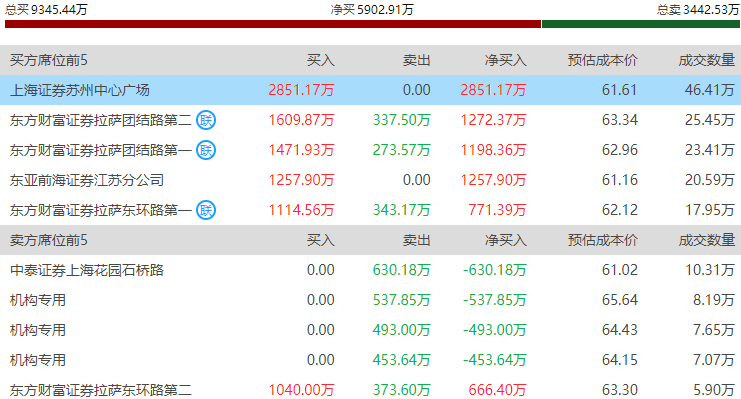Click 总卖 3442.53万 label
The height and width of the screenshot is (399, 741).
coord(698,9)
